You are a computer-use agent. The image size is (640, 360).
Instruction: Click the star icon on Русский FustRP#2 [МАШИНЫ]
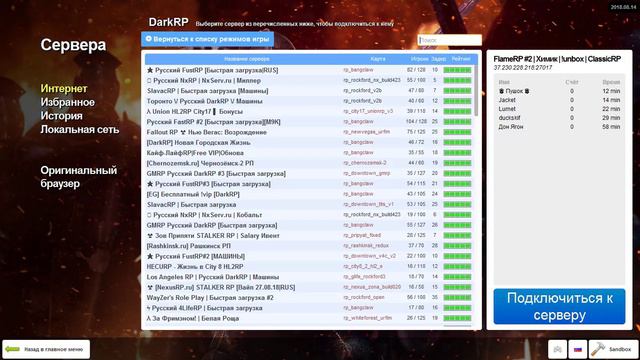tap(150, 256)
